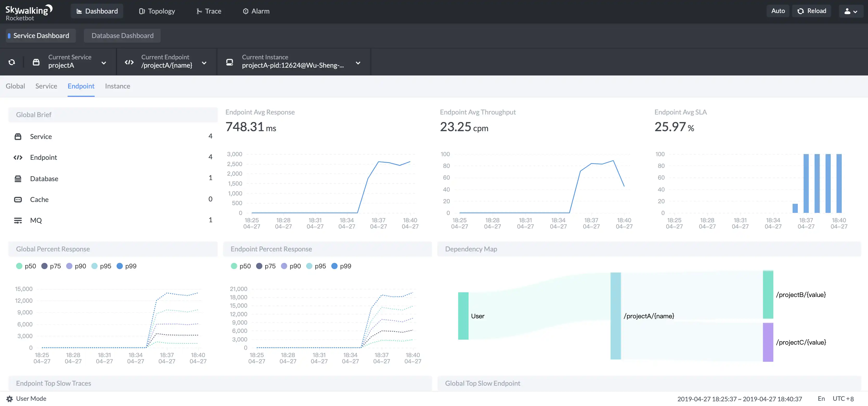Viewport: 868px width, 406px height.
Task: Click the Service Dashboard button
Action: 41,35
